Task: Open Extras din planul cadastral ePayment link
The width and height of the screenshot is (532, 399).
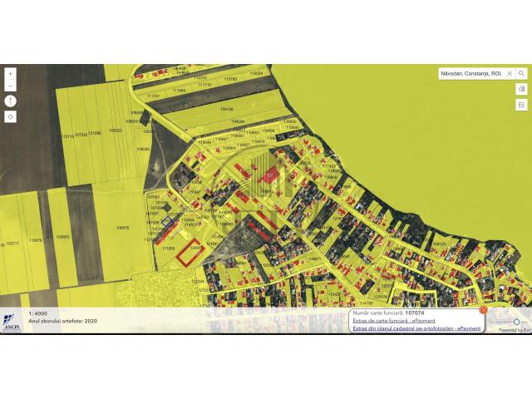Action: click(416, 328)
